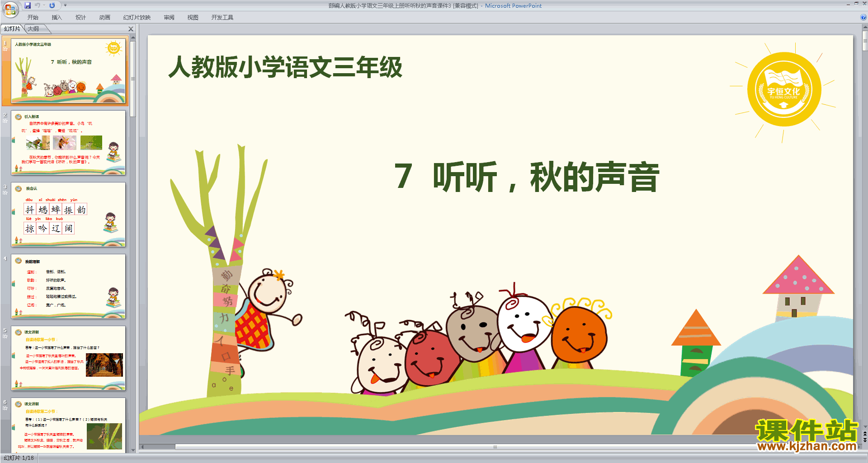Click horizontal scrollbar left arrow under slide
This screenshot has width=868, height=463.
point(142,447)
